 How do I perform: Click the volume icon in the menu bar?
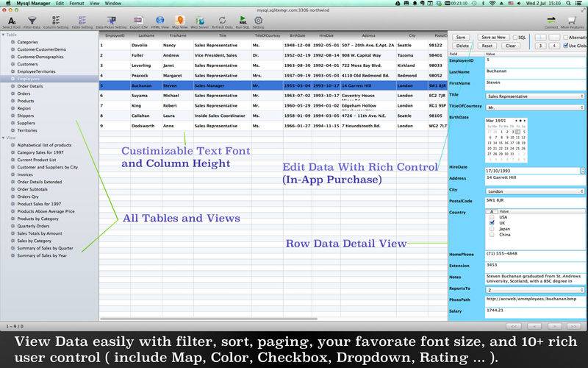(x=519, y=4)
